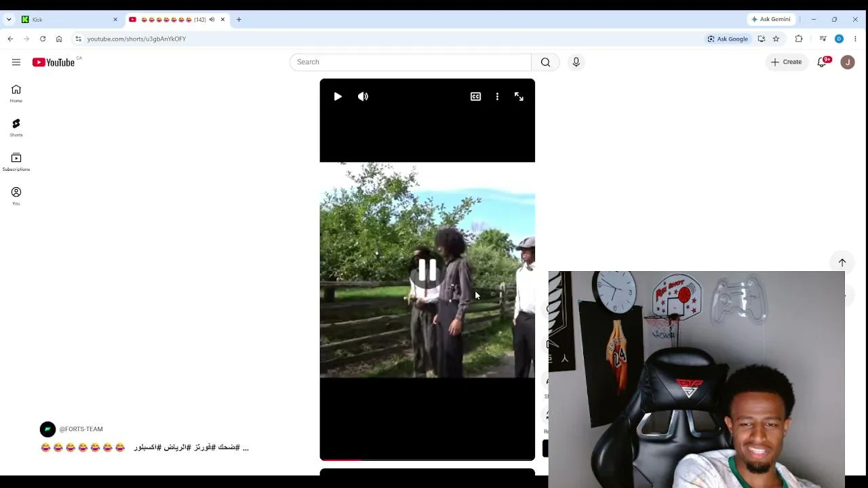
Task: Open the YouTube guide hamburger menu
Action: 16,62
